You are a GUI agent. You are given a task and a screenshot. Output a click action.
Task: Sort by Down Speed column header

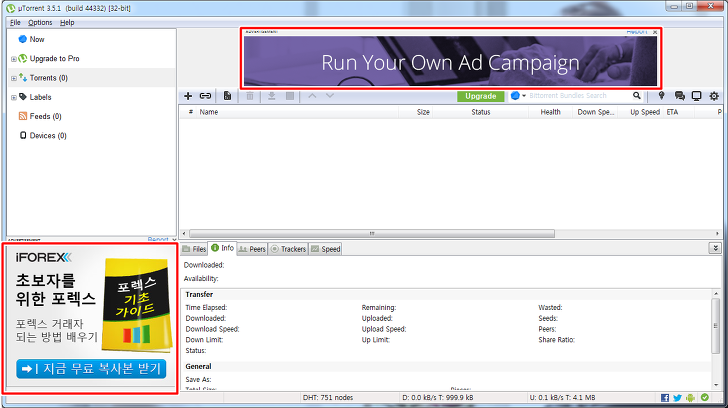[x=595, y=112]
